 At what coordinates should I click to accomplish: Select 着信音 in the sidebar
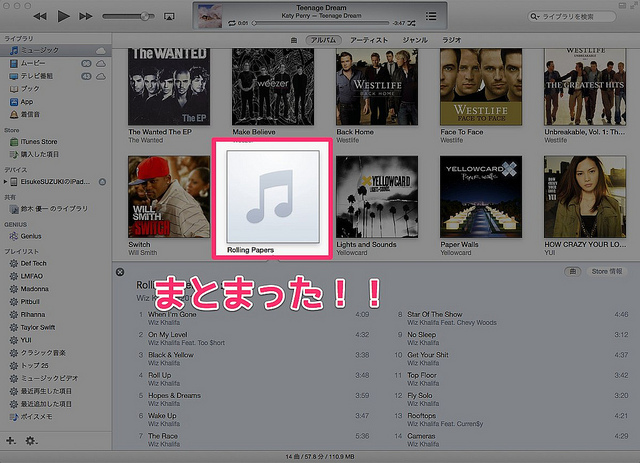point(56,114)
